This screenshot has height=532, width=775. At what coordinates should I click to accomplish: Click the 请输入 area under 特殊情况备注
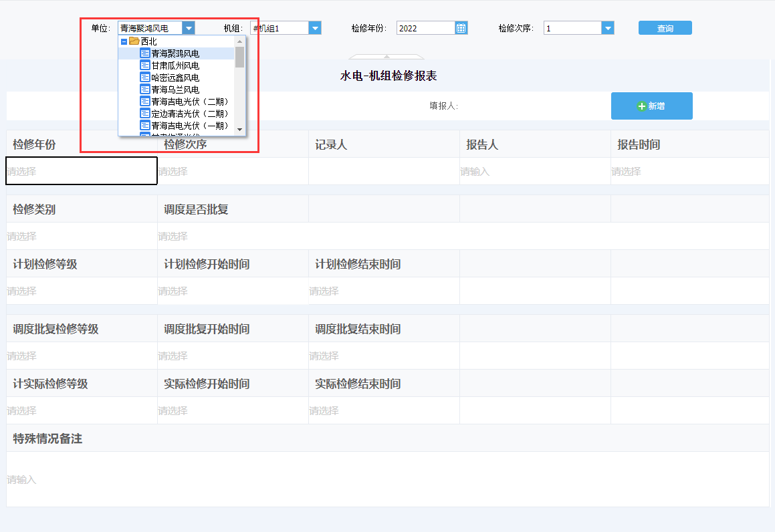[x=388, y=479]
